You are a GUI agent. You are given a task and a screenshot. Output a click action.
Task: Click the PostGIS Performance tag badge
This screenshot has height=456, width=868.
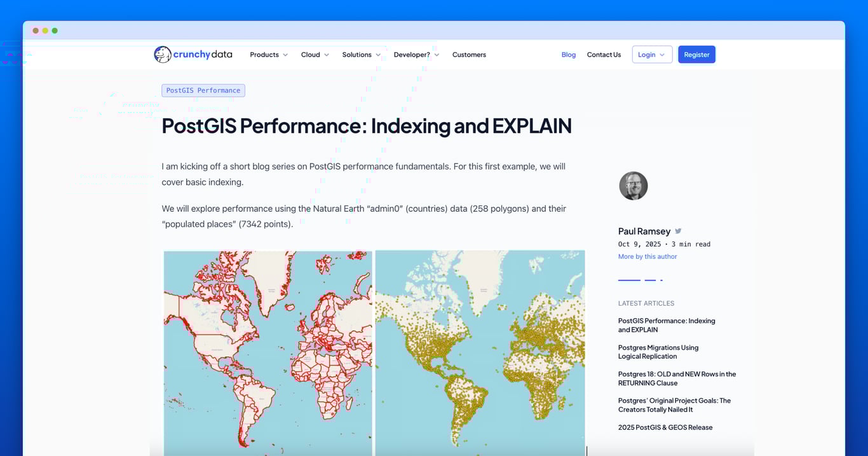pos(203,90)
